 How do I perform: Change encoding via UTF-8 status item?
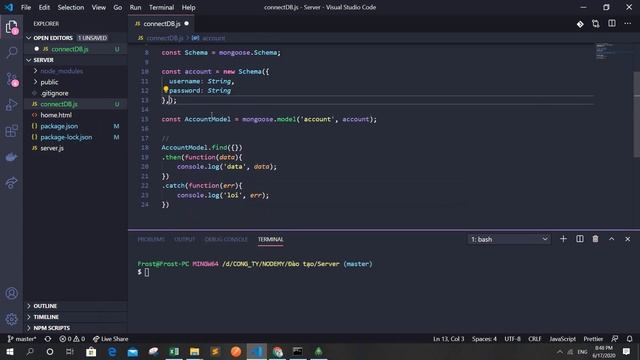click(512, 339)
